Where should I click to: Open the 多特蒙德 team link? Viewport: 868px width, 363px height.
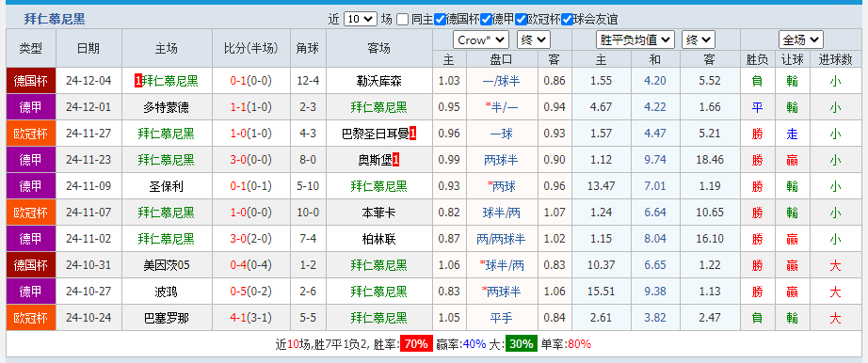click(x=166, y=107)
